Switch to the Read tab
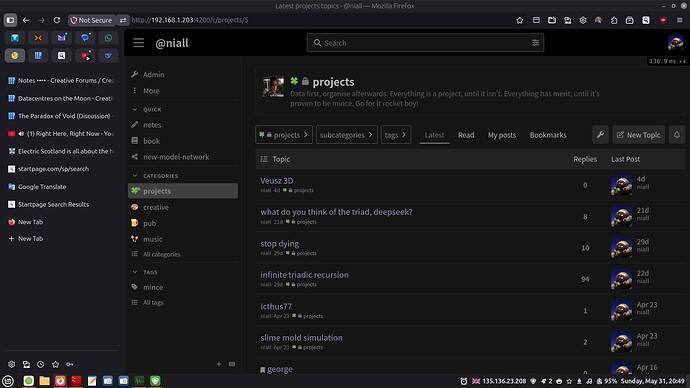The height and width of the screenshot is (388, 690). pos(466,135)
